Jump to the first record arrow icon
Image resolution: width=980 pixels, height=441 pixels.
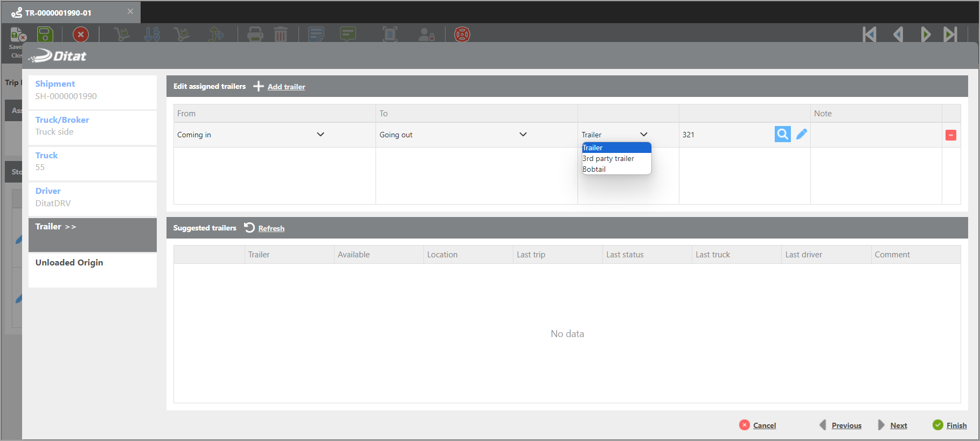point(869,35)
